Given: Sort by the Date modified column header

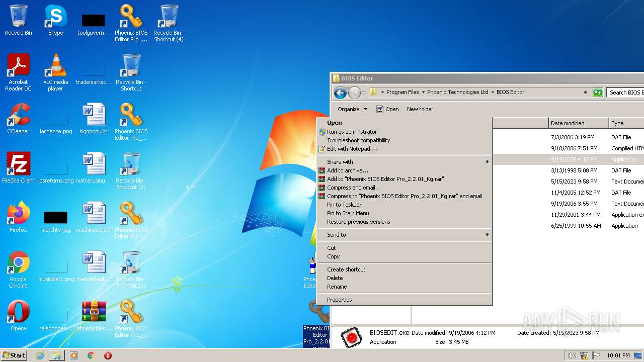Looking at the screenshot, I should pyautogui.click(x=579, y=123).
